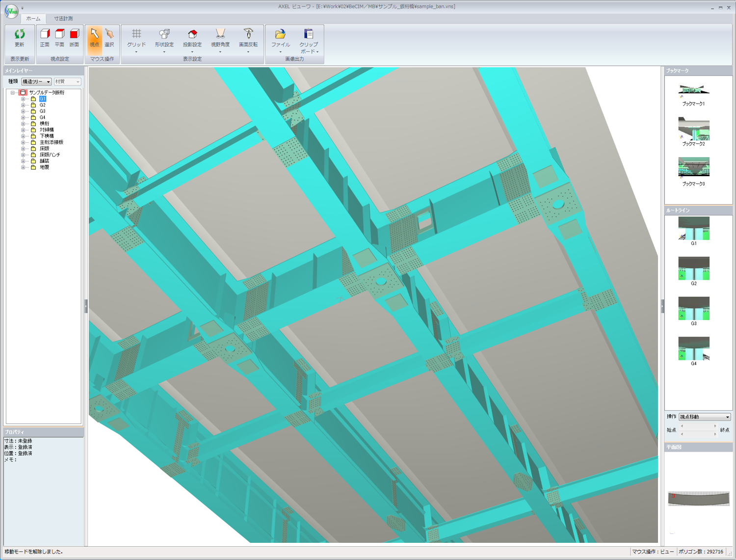
Task: Select the ホーム ribbon tab
Action: pos(33,19)
